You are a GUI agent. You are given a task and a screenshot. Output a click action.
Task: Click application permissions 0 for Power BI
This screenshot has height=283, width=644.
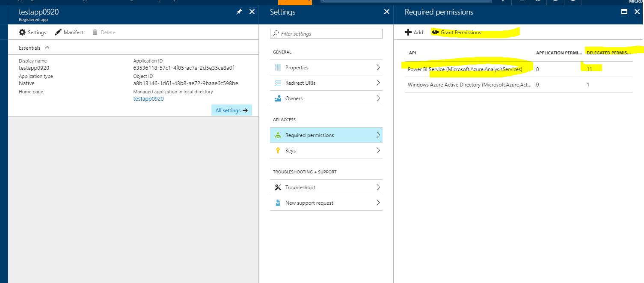[x=537, y=69]
